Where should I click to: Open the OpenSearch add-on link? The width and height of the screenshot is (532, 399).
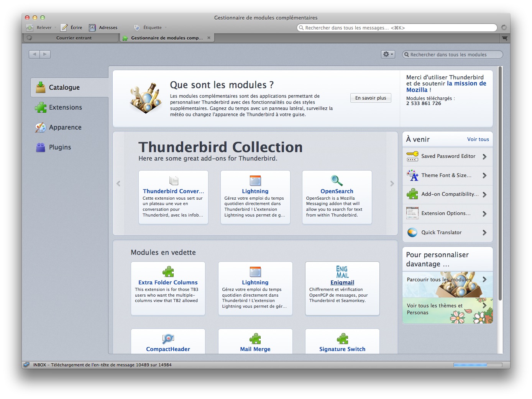337,191
